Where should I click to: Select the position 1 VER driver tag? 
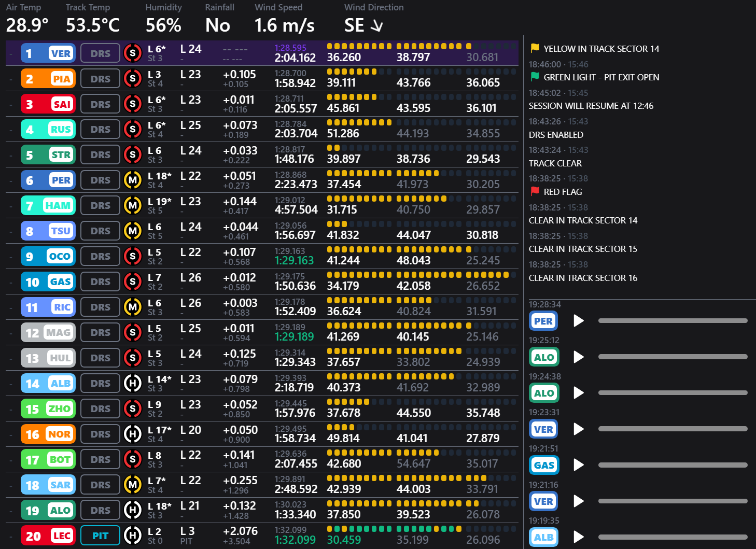point(48,53)
